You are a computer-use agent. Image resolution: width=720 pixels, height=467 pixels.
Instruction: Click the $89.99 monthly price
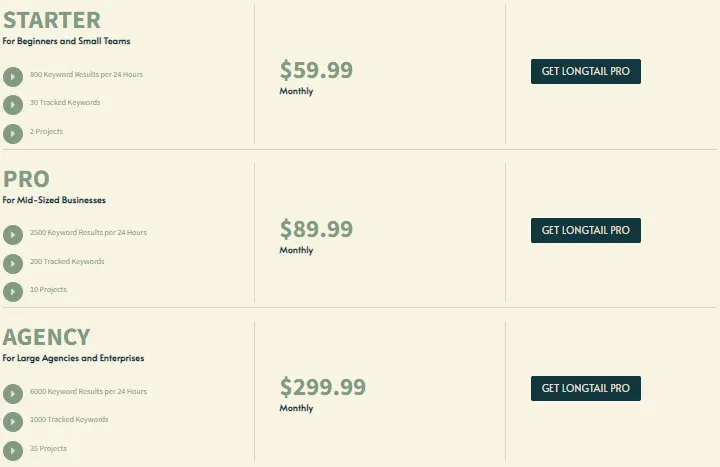click(x=316, y=229)
